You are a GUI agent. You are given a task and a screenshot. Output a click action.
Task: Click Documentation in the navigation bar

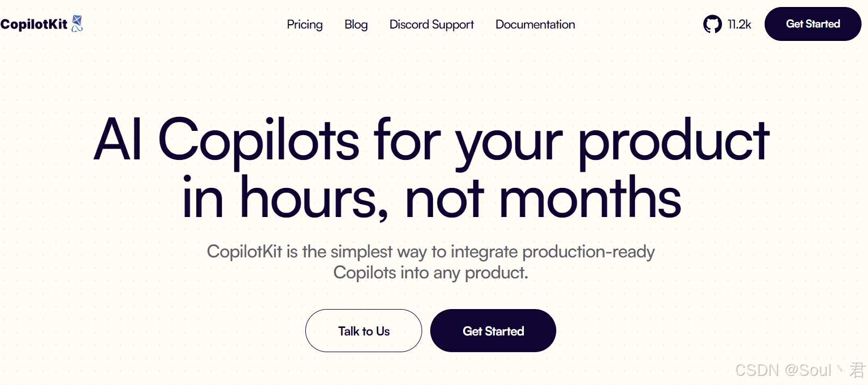pyautogui.click(x=535, y=24)
